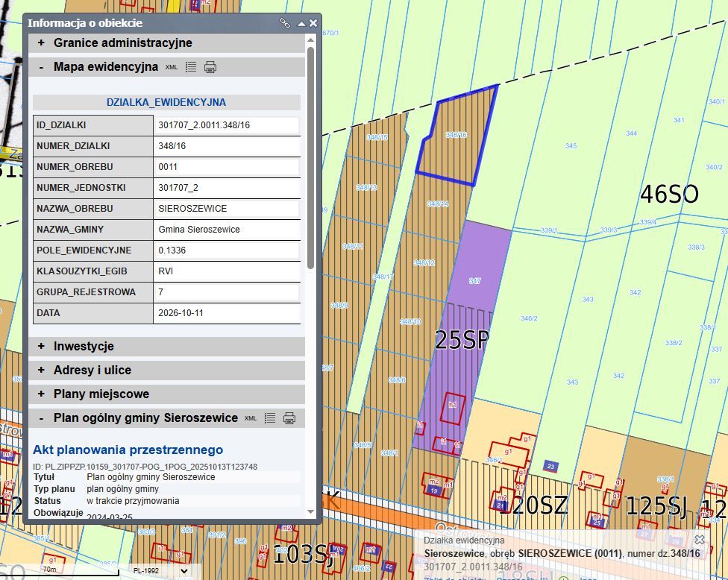Click the POLE_EWIDENCYJNE value 0.1336
Viewport: 728px width, 580px height.
pos(172,250)
